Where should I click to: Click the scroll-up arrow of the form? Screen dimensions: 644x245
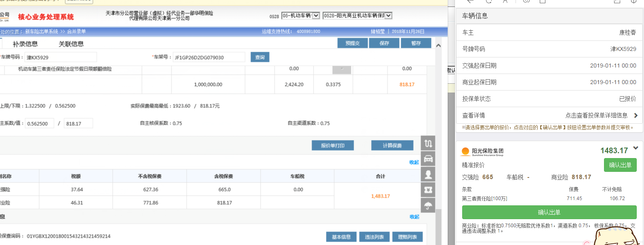tap(438, 45)
